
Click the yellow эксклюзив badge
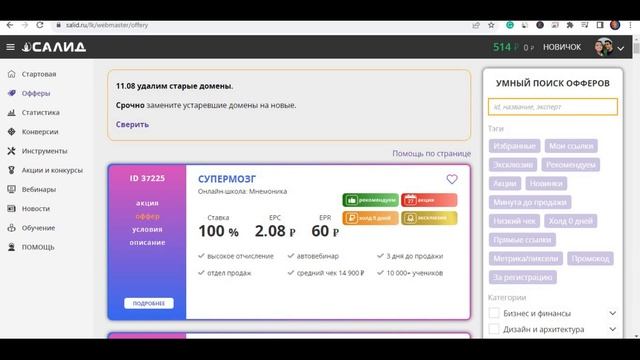coord(429,218)
